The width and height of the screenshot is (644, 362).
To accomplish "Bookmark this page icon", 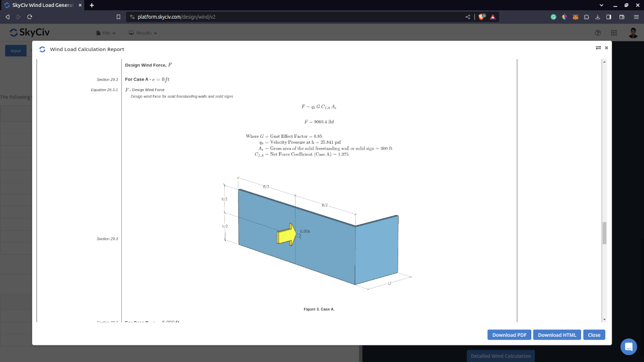I will pyautogui.click(x=118, y=17).
